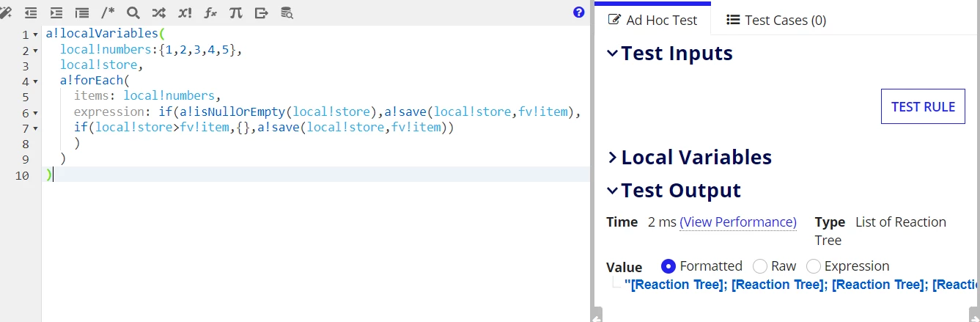
Task: Collapse the Test Output section
Action: point(613,191)
